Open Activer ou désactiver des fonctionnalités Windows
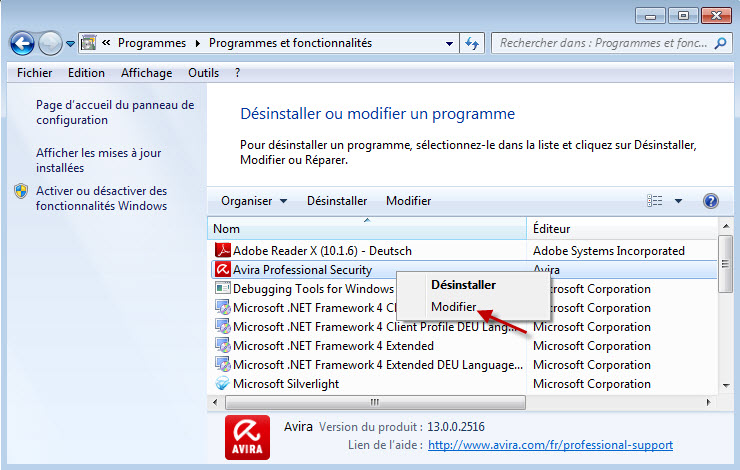The width and height of the screenshot is (740, 470). coord(101,198)
